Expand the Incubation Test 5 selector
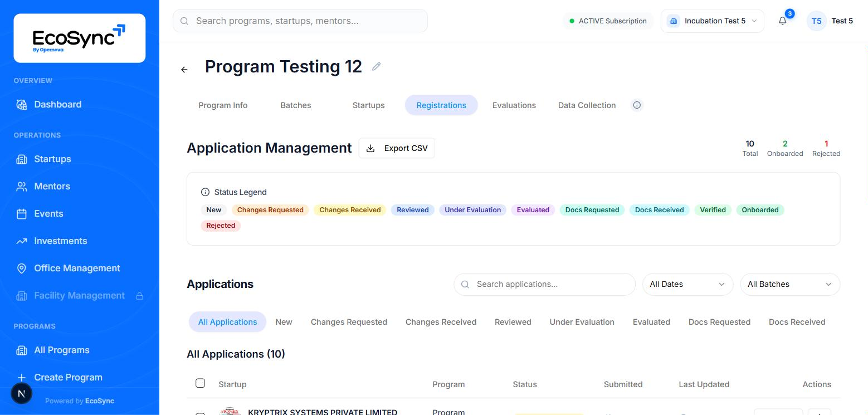 (x=712, y=21)
